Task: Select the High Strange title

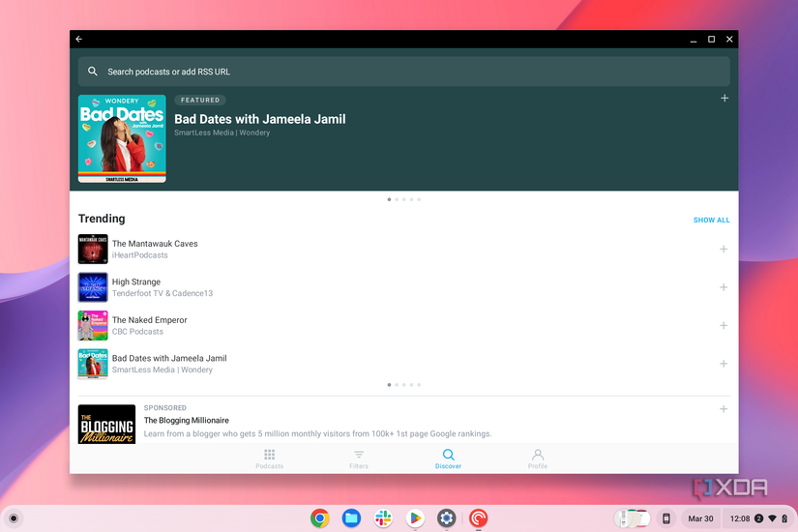Action: tap(135, 282)
